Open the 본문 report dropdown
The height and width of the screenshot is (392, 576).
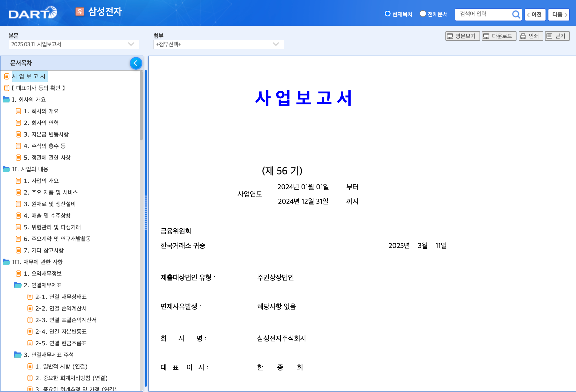[x=74, y=44]
